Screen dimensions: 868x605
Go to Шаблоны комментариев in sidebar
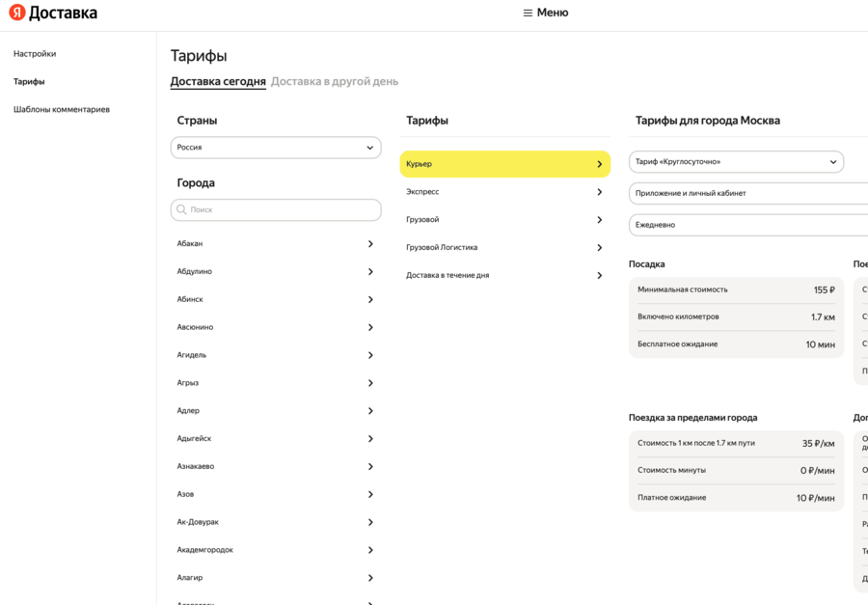coord(62,110)
